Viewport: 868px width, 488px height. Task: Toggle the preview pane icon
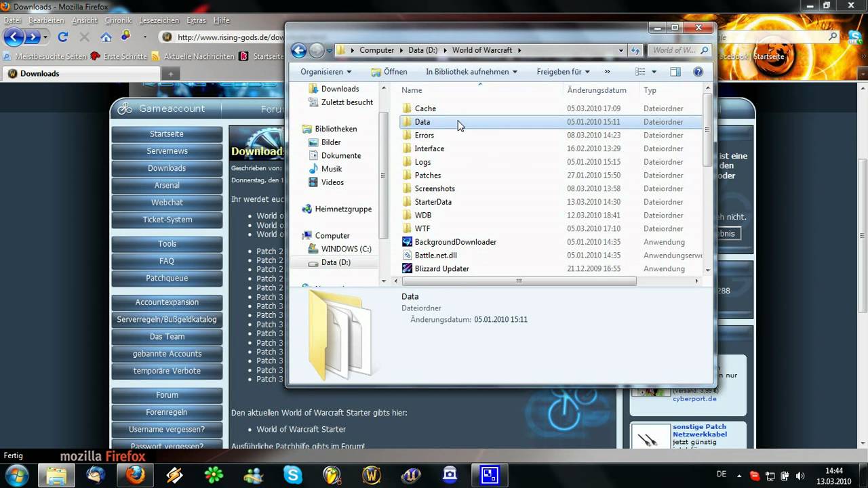pos(675,71)
